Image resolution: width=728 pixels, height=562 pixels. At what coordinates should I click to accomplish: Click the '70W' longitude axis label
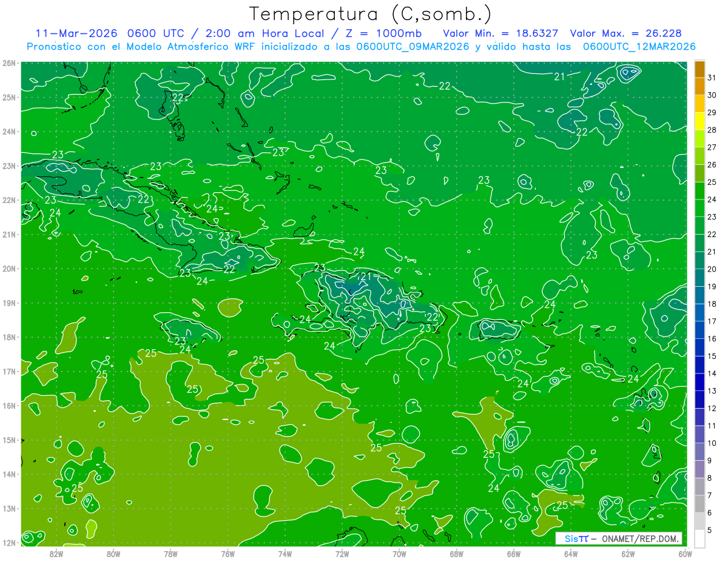point(399,554)
